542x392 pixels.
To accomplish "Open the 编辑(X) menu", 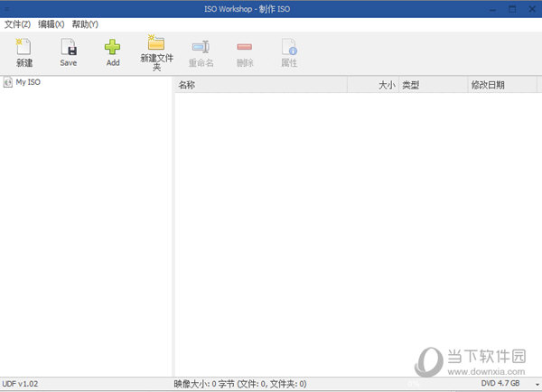I will [x=51, y=24].
